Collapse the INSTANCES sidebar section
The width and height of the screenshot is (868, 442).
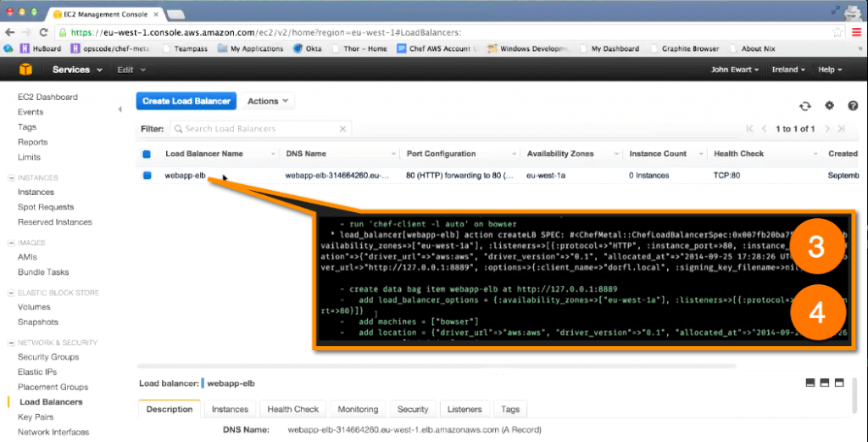[x=11, y=178]
